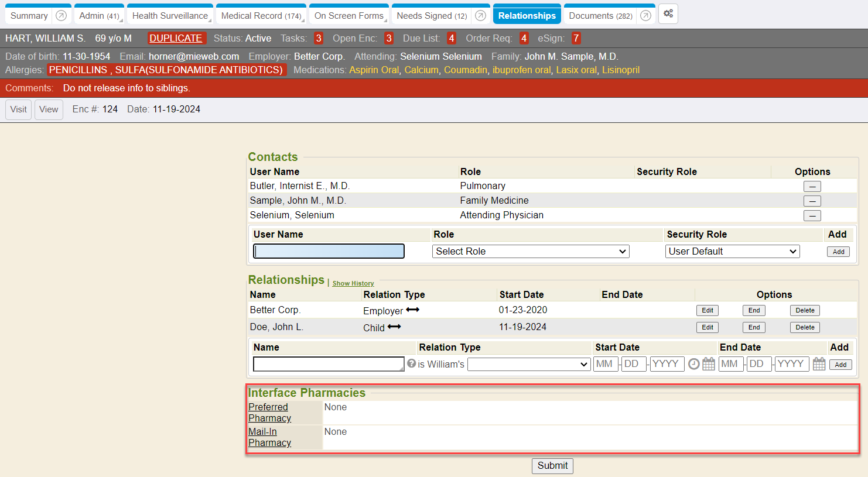
Task: Focus the Contacts User Name input field
Action: point(329,252)
